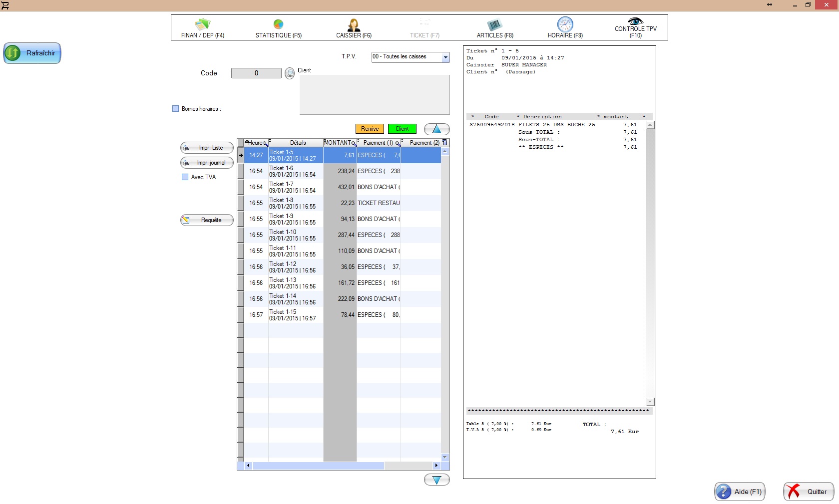This screenshot has width=839, height=504.
Task: Sort by the Heure column header
Action: point(255,143)
